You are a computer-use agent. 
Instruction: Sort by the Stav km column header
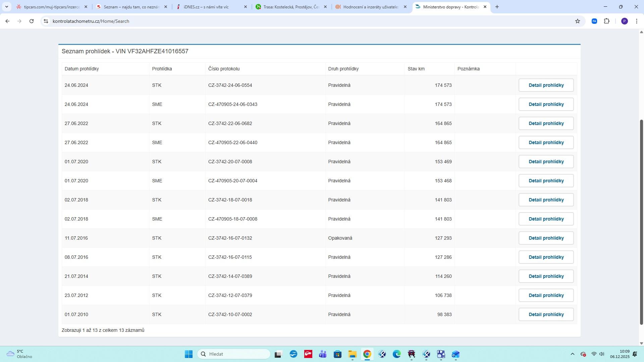click(416, 69)
